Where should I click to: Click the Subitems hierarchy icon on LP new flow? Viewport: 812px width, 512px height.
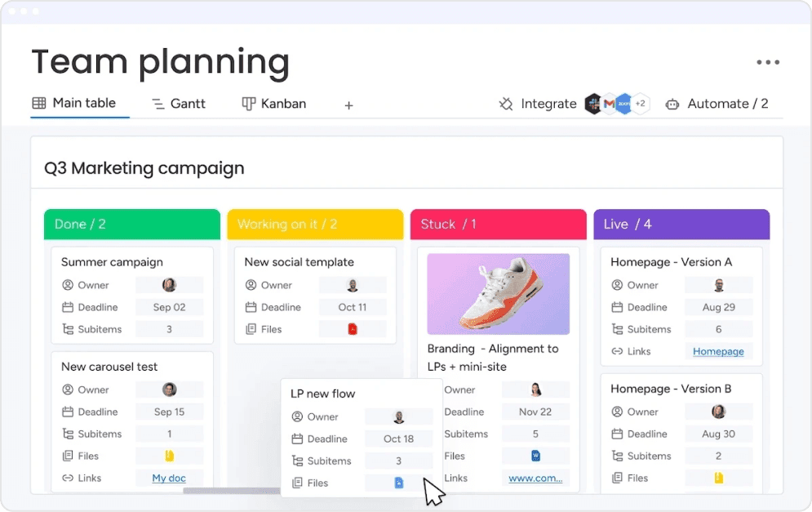pyautogui.click(x=299, y=461)
